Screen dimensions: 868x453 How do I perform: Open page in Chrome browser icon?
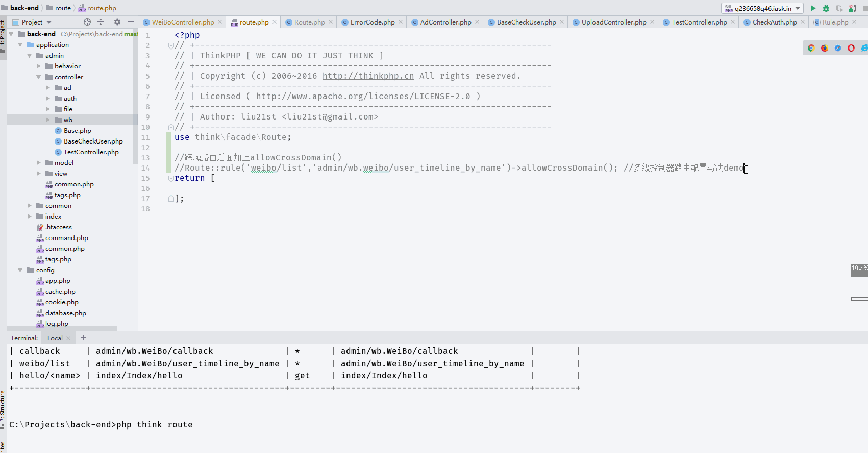811,48
